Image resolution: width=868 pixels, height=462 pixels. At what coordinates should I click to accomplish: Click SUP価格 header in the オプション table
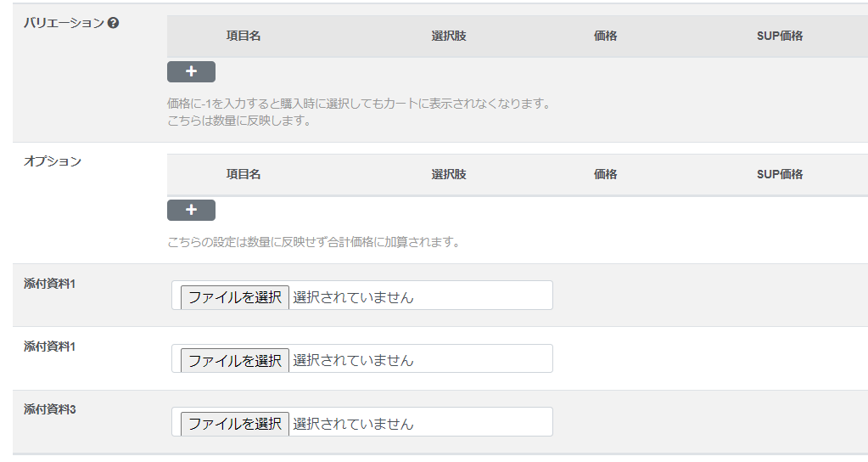(x=780, y=174)
